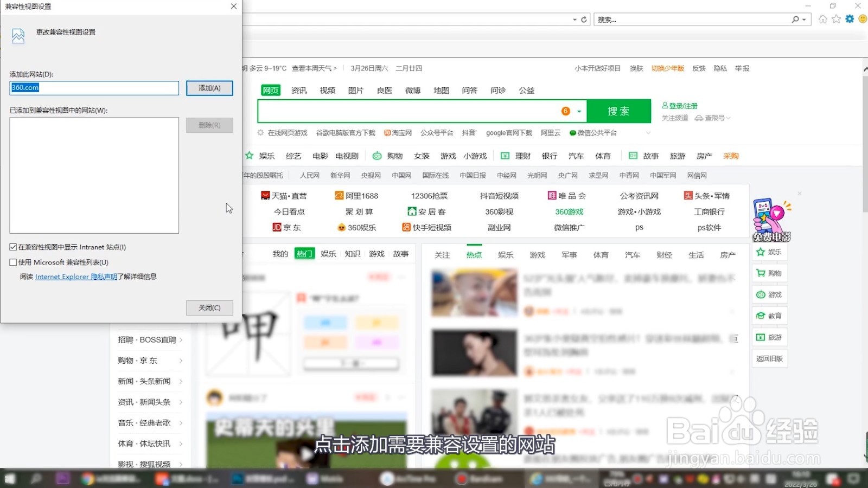Click the 免费电影 mascot icon

pos(771,220)
